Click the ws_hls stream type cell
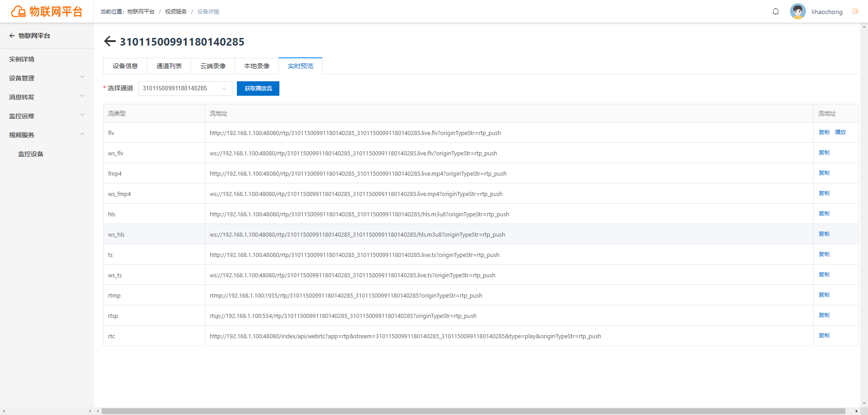Viewport: 868px width, 415px height. point(154,234)
